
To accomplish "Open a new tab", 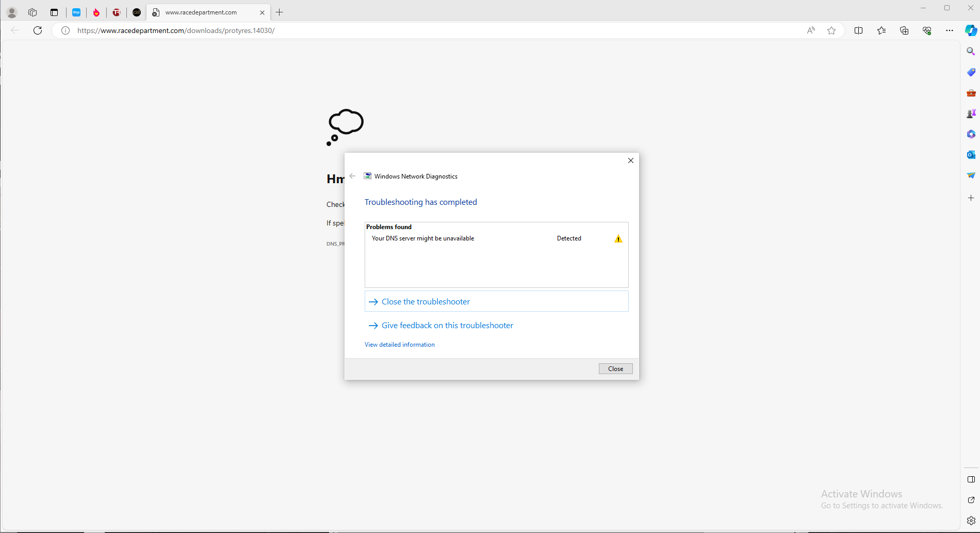I will point(280,12).
